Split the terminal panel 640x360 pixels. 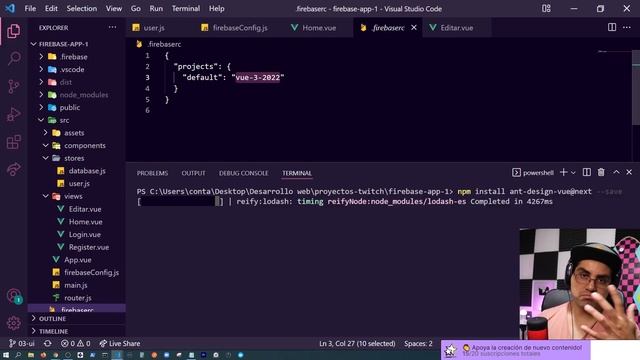click(587, 173)
